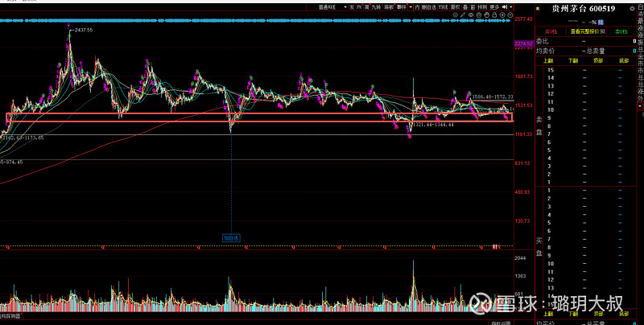Click 上翻 page up in sell panel
This screenshot has height=325, width=644.
click(548, 60)
